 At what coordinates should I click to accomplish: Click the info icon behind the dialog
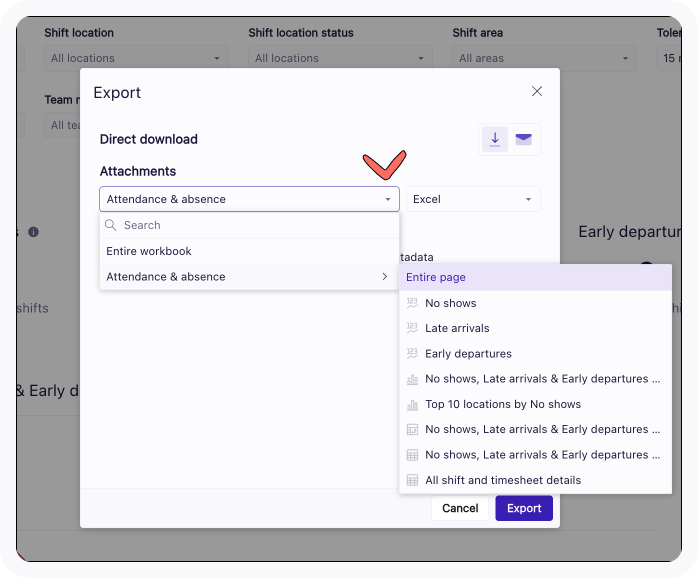click(33, 232)
